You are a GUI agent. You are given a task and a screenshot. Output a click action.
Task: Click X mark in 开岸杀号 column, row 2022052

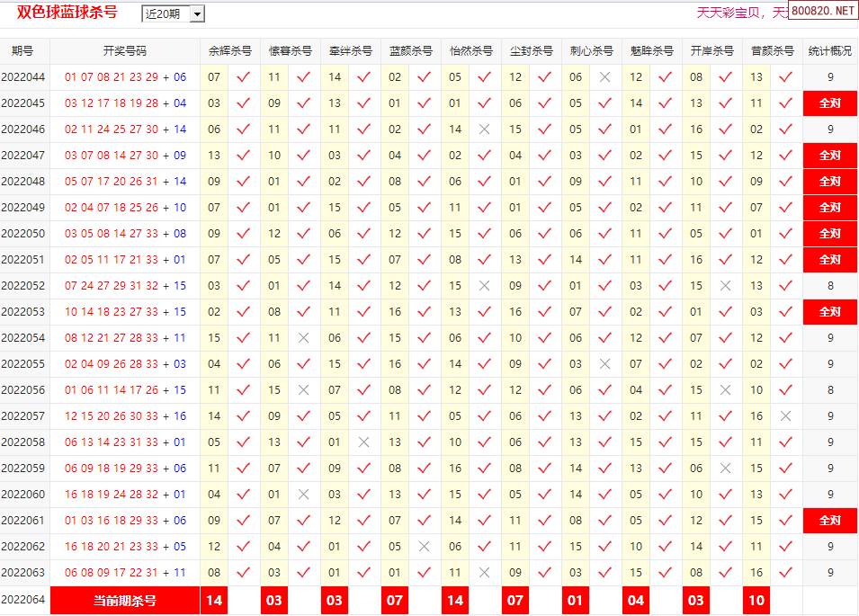pos(725,286)
